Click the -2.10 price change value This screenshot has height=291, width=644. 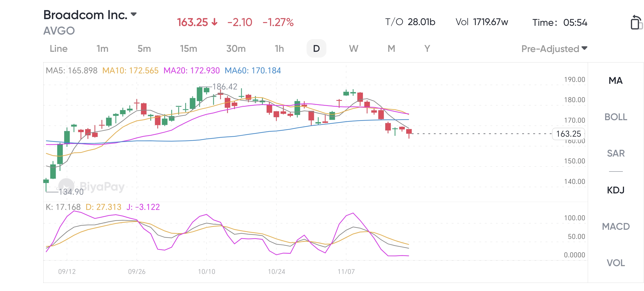tap(240, 22)
